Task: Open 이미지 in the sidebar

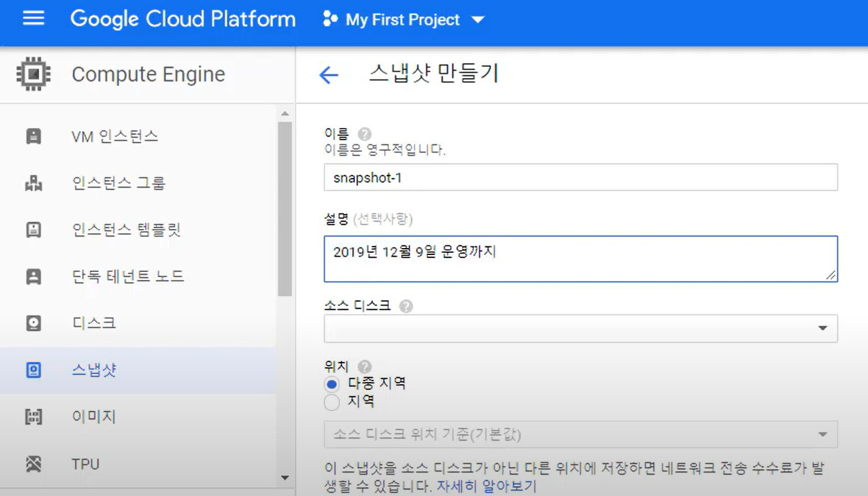Action: pos(138,417)
